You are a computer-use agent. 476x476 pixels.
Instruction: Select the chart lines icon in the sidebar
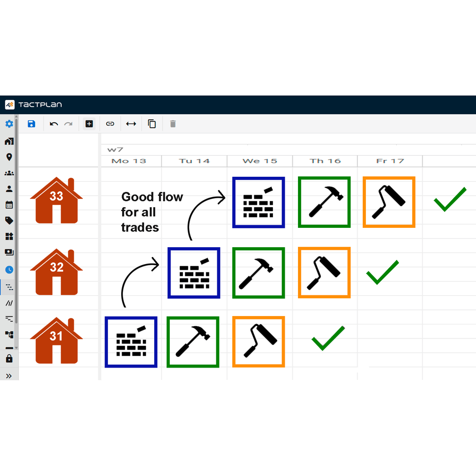point(9,303)
